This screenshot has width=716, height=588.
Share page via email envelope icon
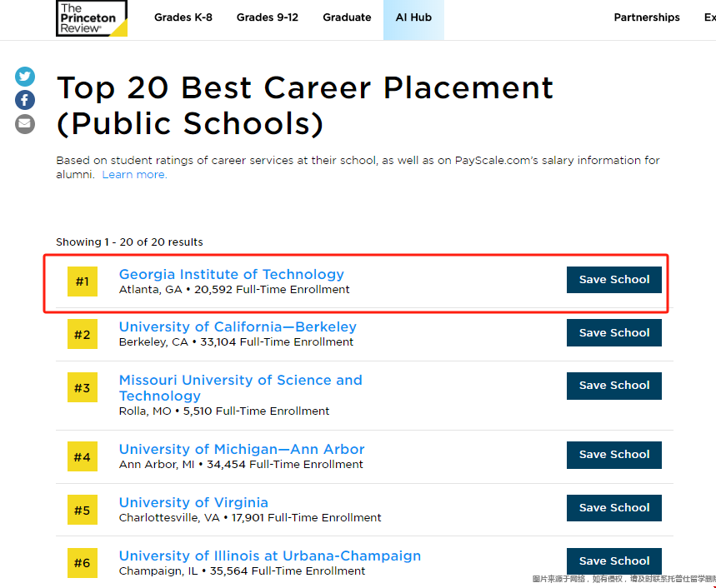point(25,124)
